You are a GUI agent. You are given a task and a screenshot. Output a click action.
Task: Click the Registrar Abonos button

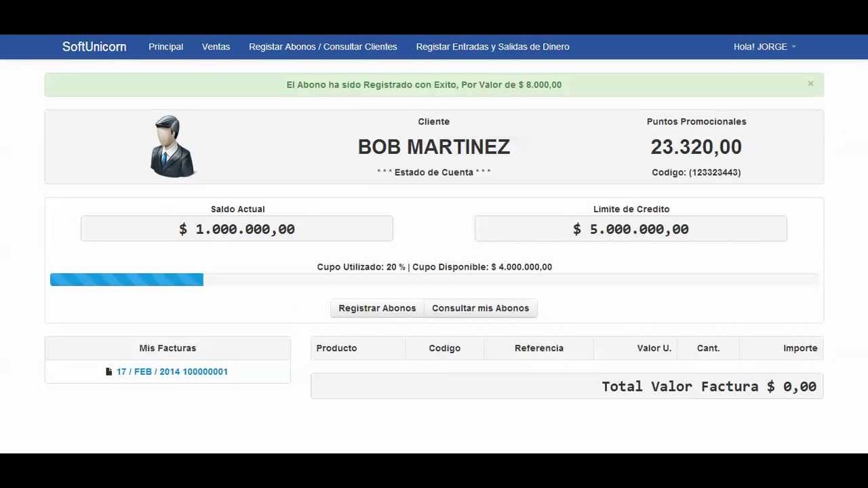coord(377,308)
